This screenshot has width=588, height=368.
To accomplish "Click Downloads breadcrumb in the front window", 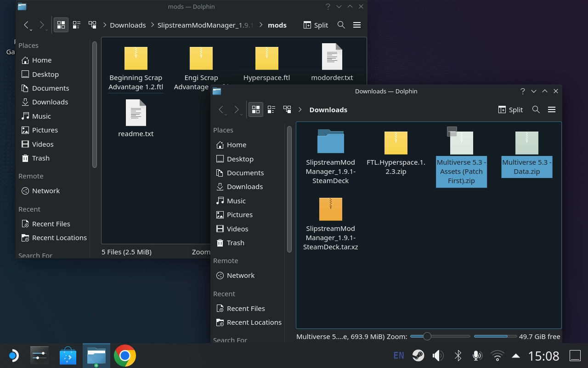I will point(328,109).
